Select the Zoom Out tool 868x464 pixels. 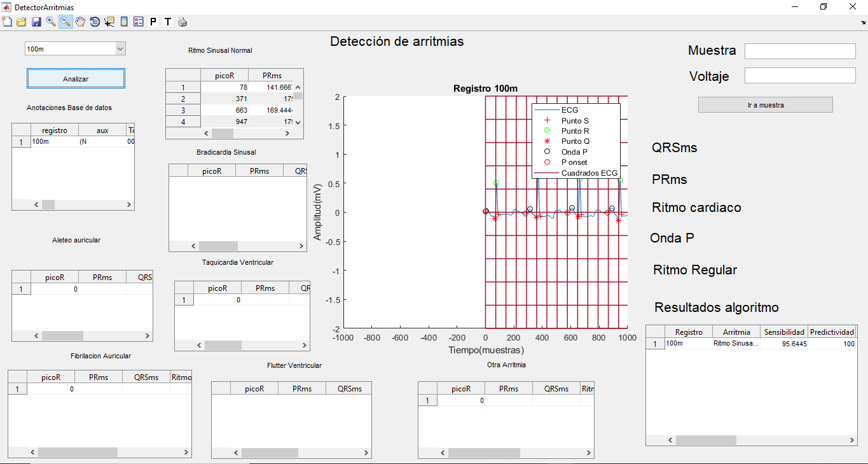coord(65,22)
